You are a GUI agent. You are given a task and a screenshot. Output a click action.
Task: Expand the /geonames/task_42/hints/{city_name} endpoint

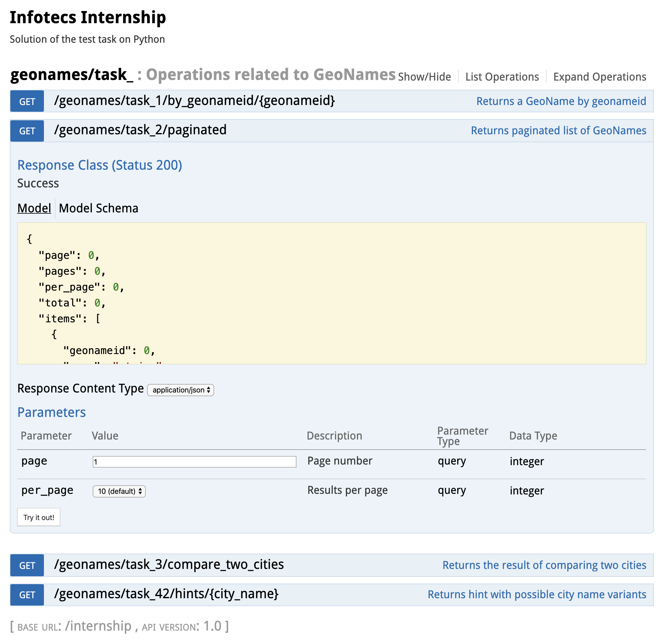(166, 594)
